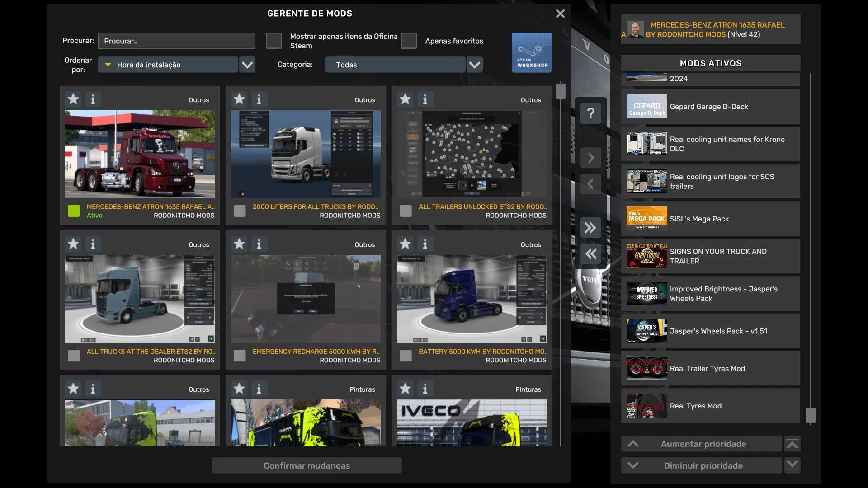
Task: Click the move-to-top priority icon
Action: tap(792, 444)
